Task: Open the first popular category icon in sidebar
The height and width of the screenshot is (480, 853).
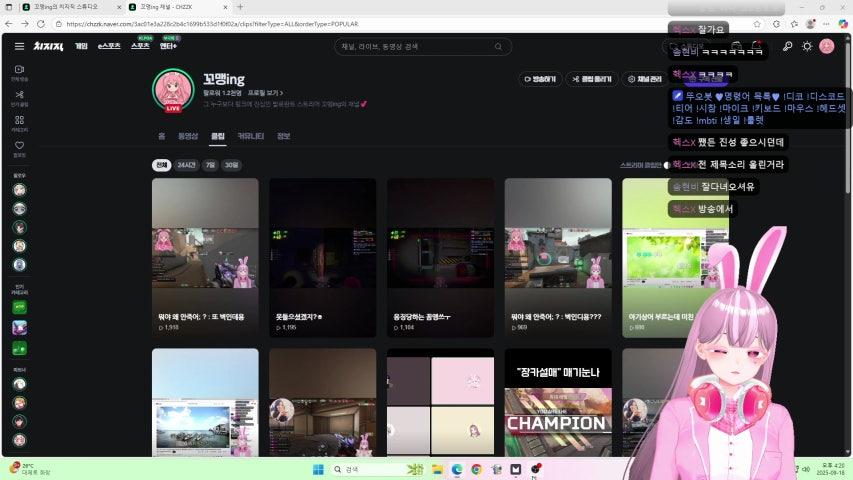Action: pos(20,307)
